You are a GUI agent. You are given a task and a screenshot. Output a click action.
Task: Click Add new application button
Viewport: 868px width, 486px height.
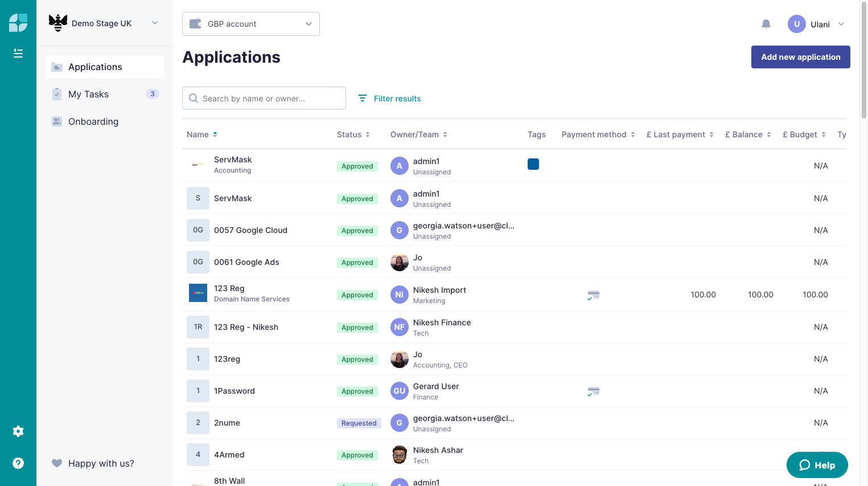801,57
